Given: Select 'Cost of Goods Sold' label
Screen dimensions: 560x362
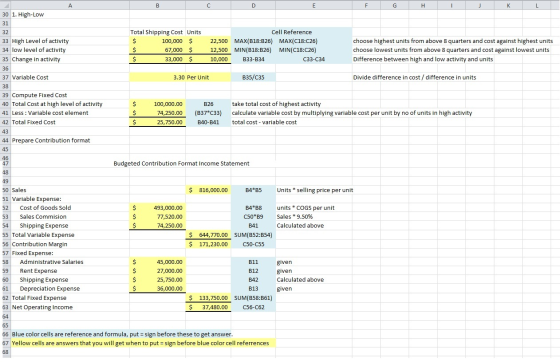Looking at the screenshot, I should click(70, 208).
